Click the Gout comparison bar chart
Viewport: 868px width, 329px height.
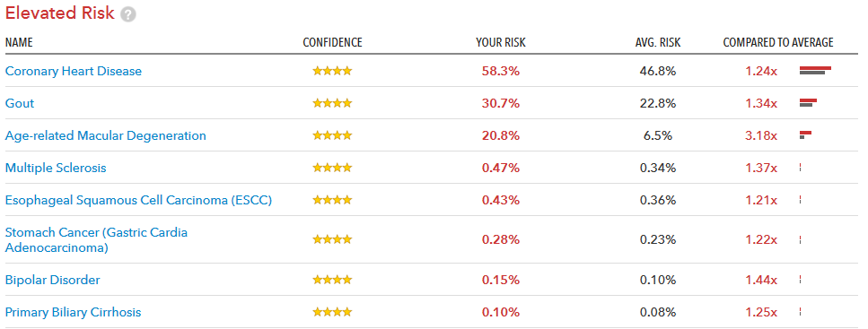[808, 103]
